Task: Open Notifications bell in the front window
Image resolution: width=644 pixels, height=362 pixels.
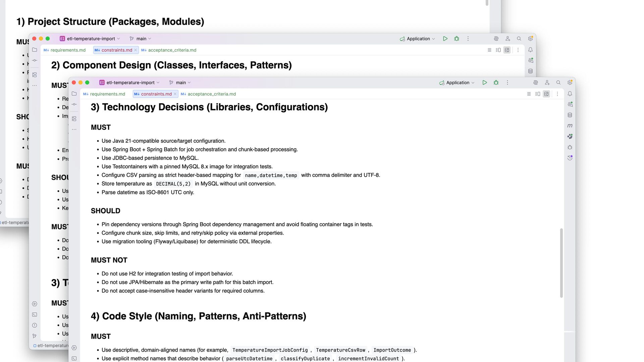Action: coord(570,94)
